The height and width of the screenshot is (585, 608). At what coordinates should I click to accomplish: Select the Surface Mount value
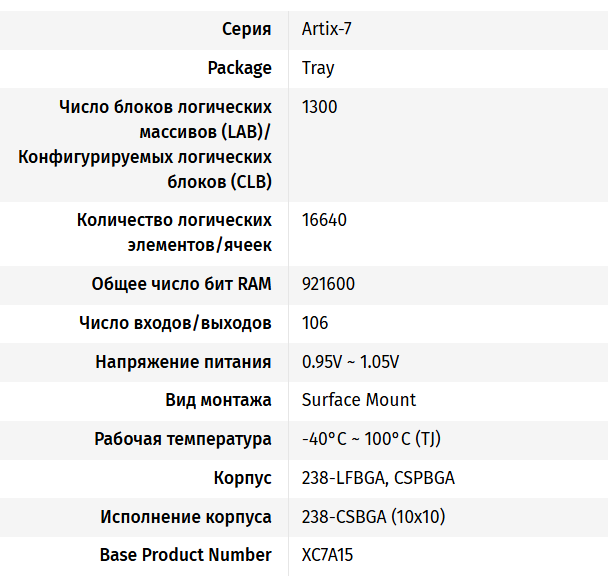click(359, 400)
